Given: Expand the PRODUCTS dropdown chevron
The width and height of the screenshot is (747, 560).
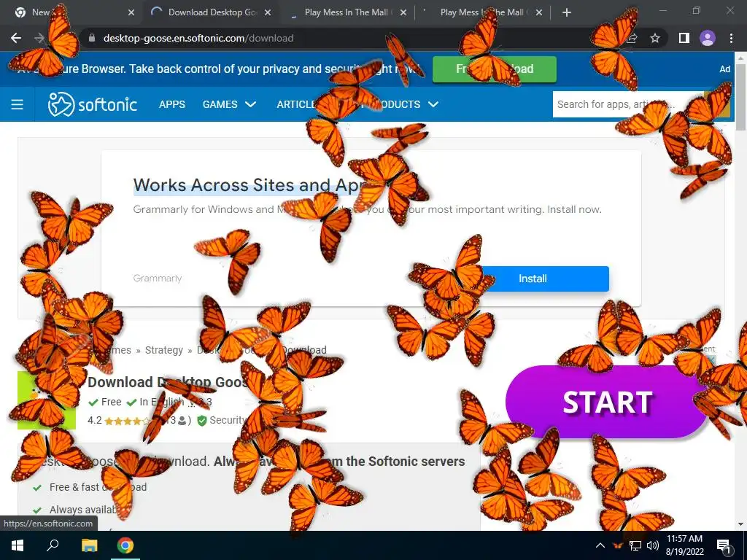Looking at the screenshot, I should pyautogui.click(x=433, y=104).
